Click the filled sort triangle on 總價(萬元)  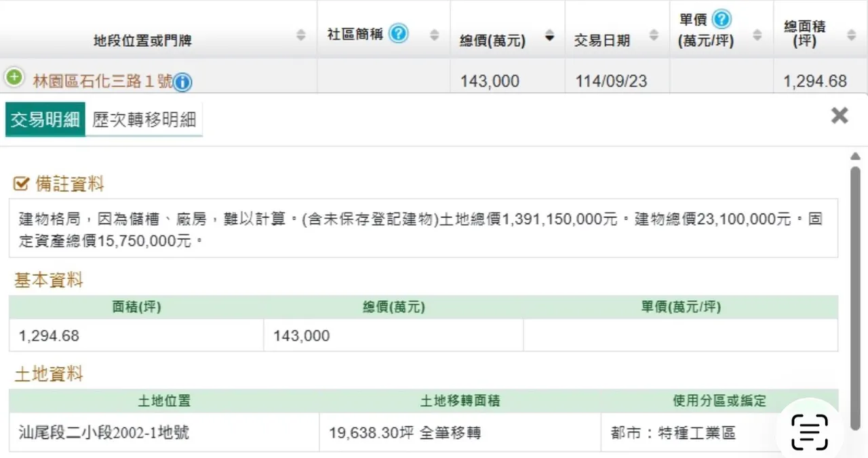549,39
